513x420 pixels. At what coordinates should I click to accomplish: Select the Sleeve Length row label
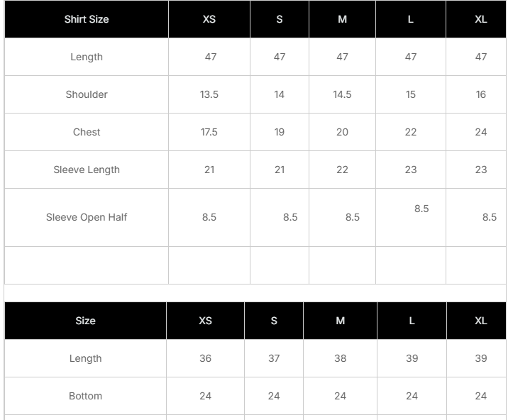[87, 170]
